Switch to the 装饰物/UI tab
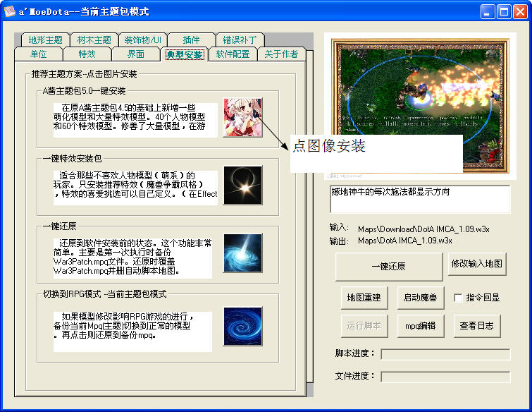This screenshot has width=532, height=412. click(142, 40)
